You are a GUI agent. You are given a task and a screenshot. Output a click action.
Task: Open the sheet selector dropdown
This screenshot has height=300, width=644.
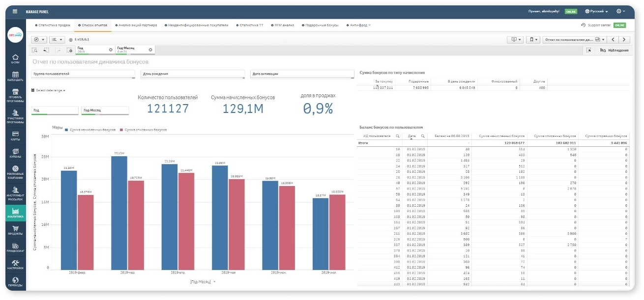(574, 39)
